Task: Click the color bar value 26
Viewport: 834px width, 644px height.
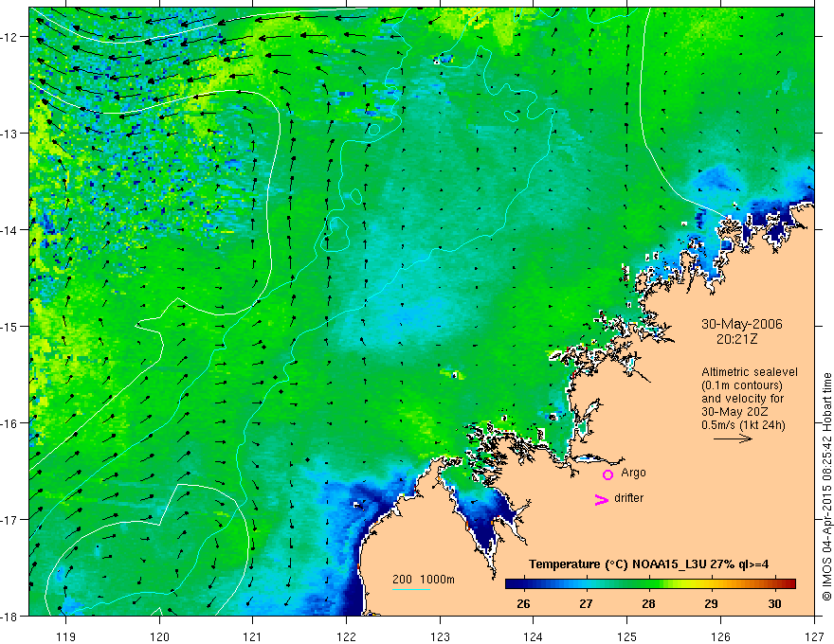Action: tap(523, 603)
